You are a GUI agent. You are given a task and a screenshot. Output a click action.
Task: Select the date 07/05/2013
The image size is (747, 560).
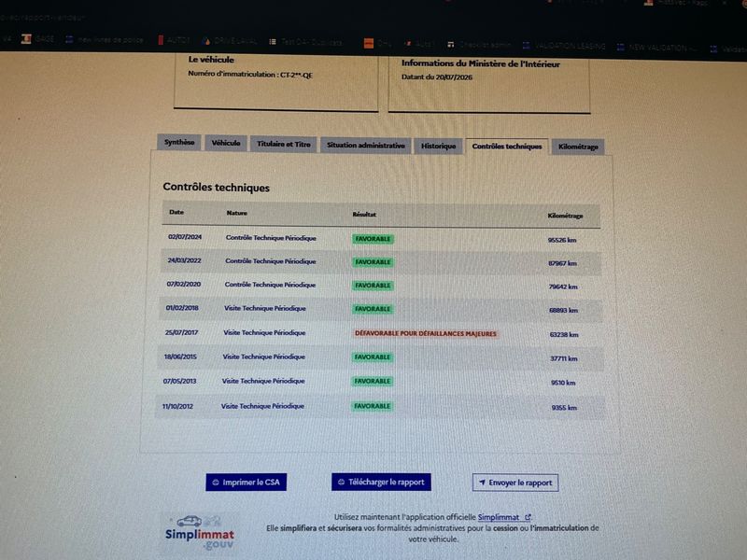(179, 381)
